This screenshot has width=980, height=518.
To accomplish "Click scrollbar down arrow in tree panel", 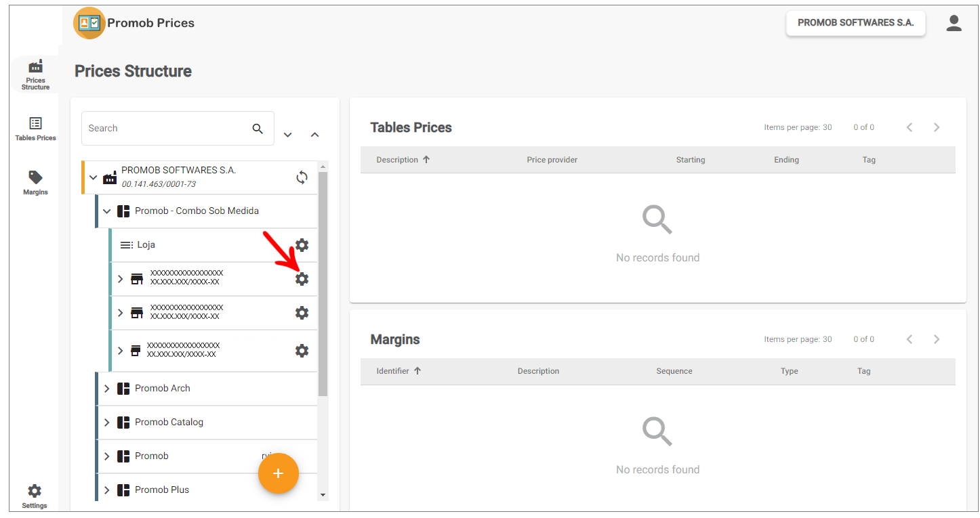I will (323, 495).
